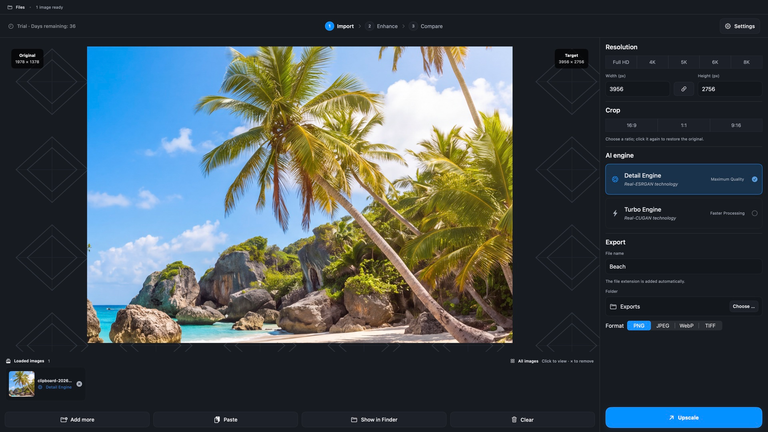This screenshot has width=768, height=432.
Task: Click the Paste button
Action: click(225, 420)
